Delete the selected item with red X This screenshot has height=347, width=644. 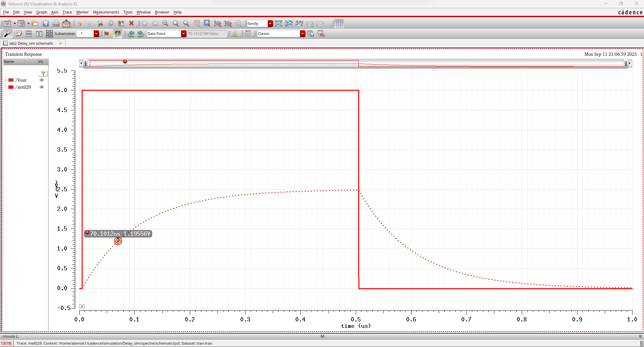click(x=132, y=24)
